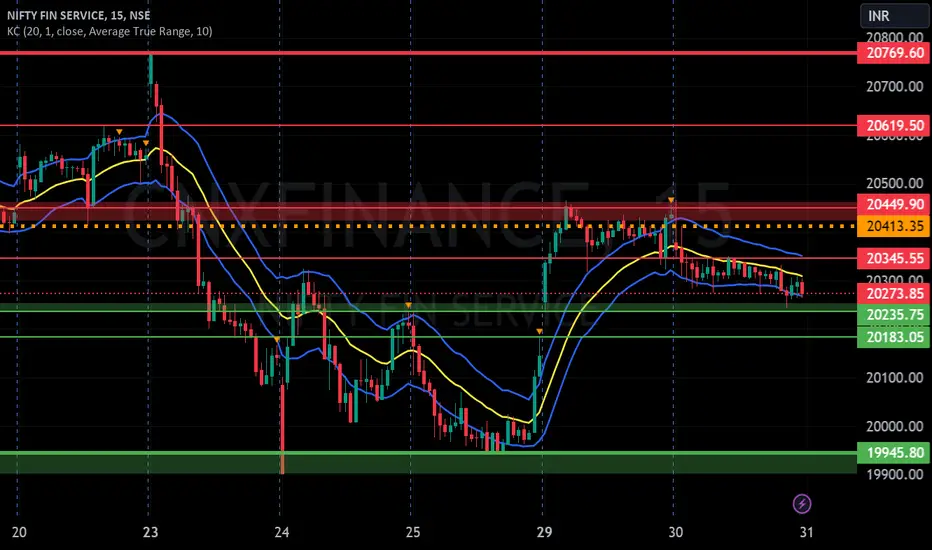Image resolution: width=932 pixels, height=550 pixels.
Task: Click date 31 on time axis
Action: [x=806, y=532]
